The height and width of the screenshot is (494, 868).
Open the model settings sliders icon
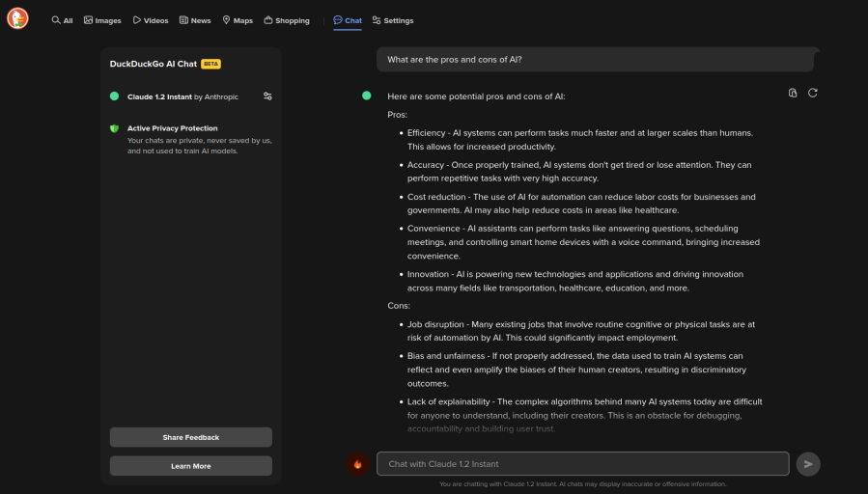(x=267, y=96)
